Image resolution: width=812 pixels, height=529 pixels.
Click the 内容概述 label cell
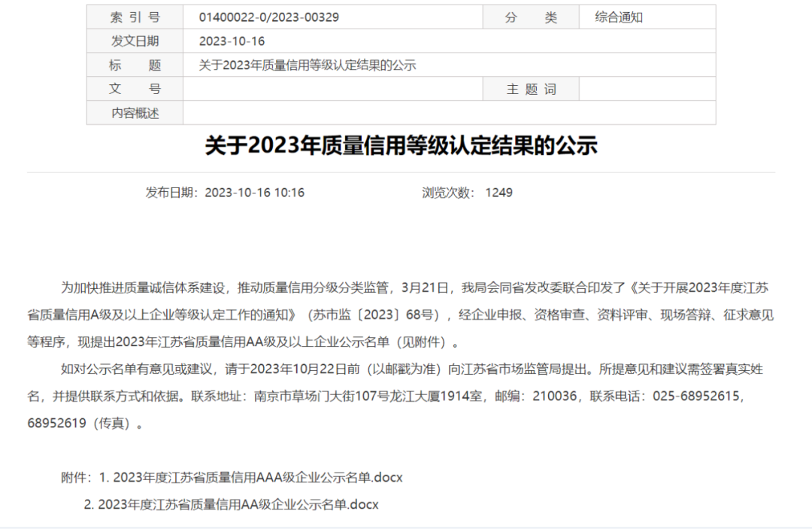[135, 112]
